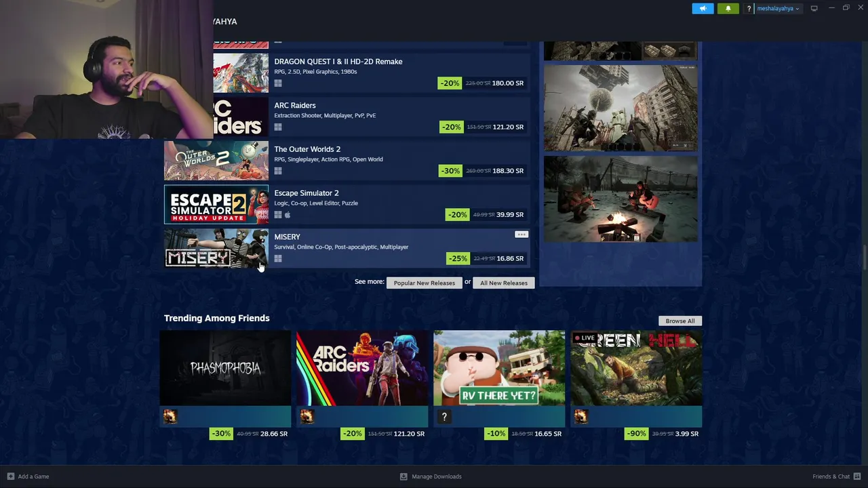Click Windows platform icon under The Outer Worlds 2

click(278, 171)
